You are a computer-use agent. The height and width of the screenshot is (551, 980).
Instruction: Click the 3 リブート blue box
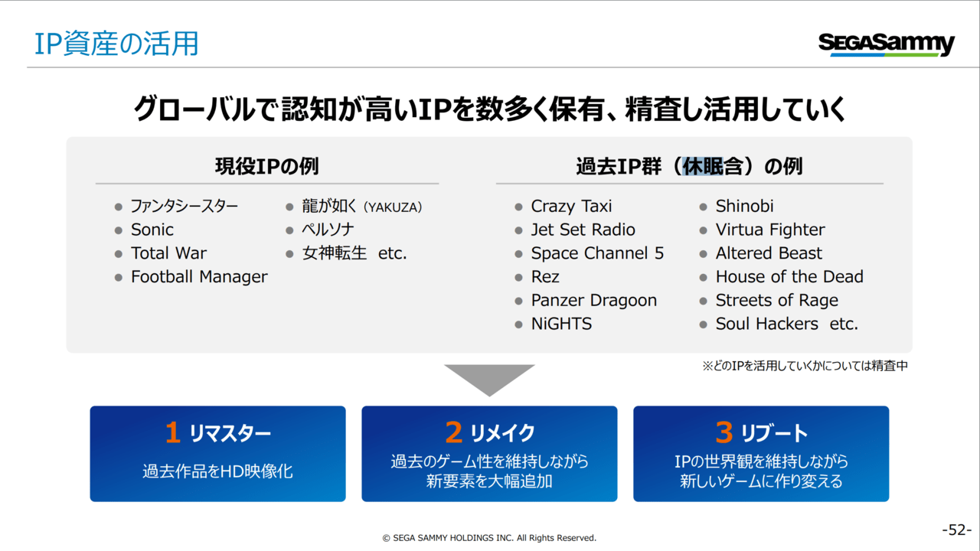pyautogui.click(x=761, y=454)
